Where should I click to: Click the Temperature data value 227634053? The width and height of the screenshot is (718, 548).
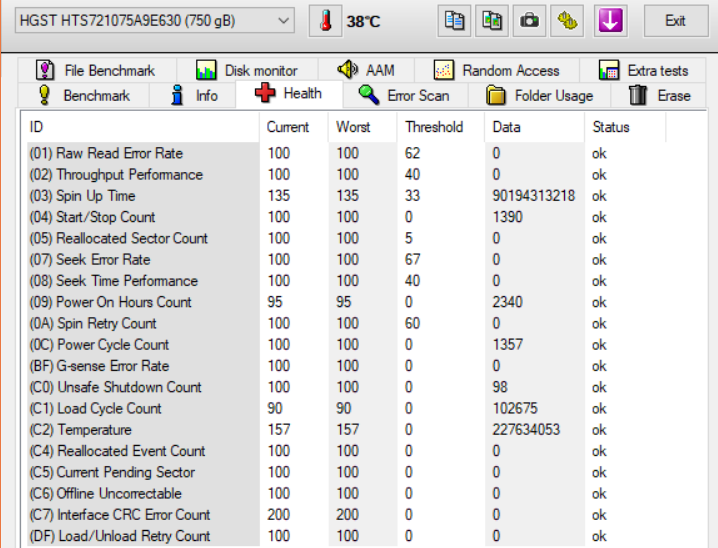click(526, 429)
